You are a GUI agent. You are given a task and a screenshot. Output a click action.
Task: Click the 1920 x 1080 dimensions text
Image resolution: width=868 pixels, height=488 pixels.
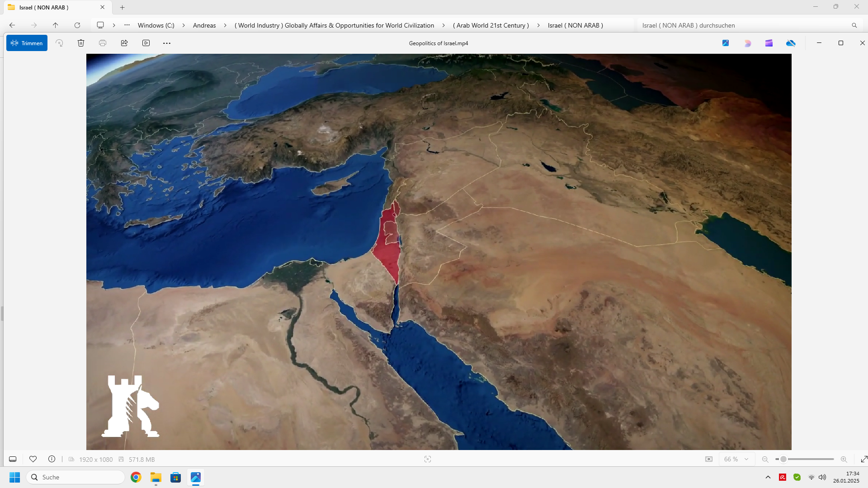click(96, 460)
